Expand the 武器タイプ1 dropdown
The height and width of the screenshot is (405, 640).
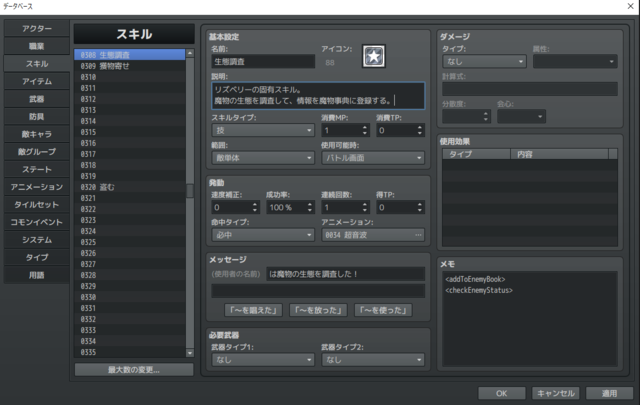coord(263,360)
